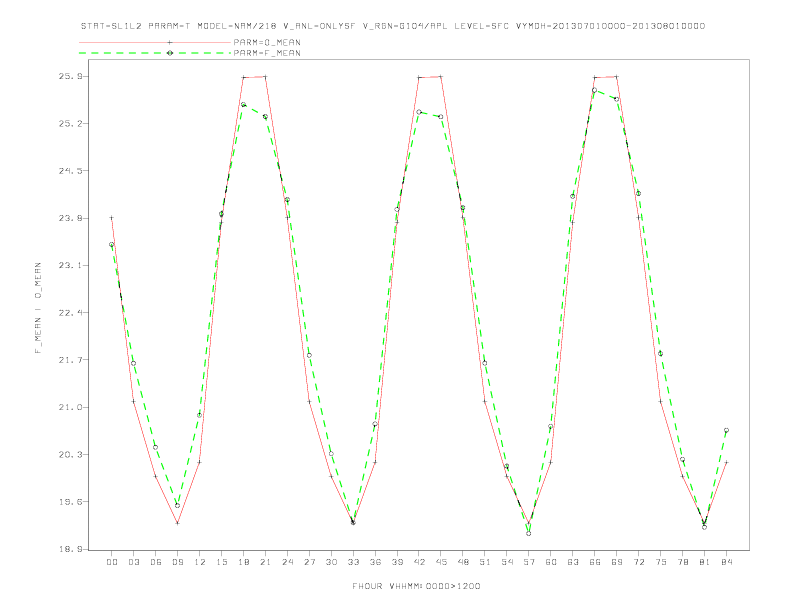Click x-axis forecast hour label 72

(638, 562)
